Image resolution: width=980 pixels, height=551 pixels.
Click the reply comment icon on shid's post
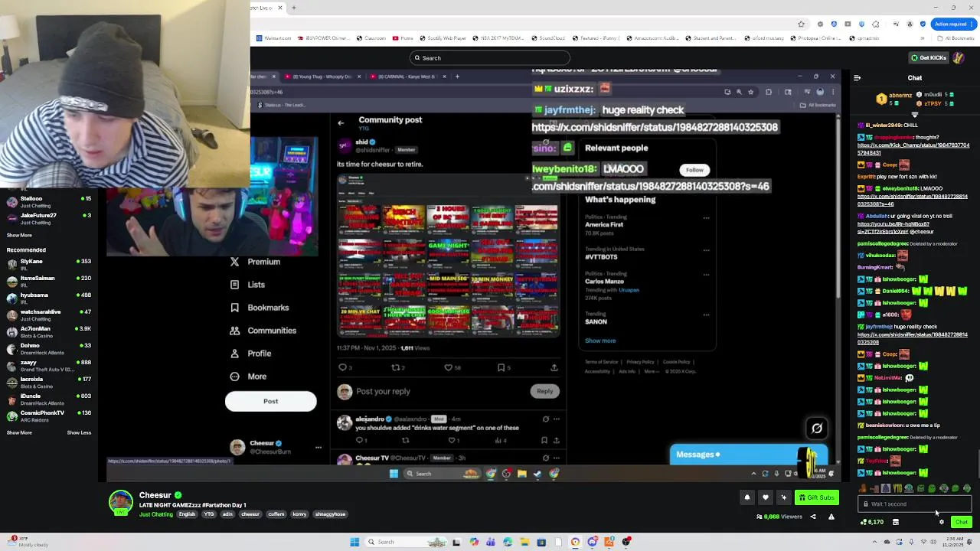[342, 367]
